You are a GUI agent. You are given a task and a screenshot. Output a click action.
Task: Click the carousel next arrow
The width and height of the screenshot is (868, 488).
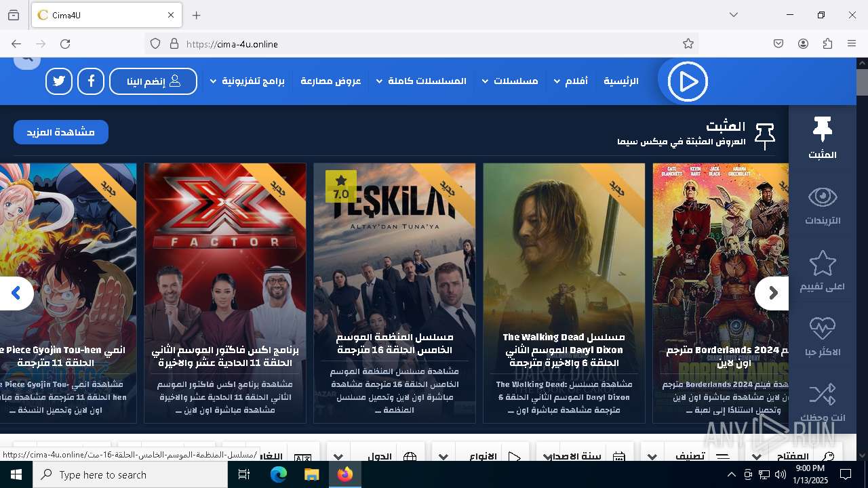click(772, 293)
